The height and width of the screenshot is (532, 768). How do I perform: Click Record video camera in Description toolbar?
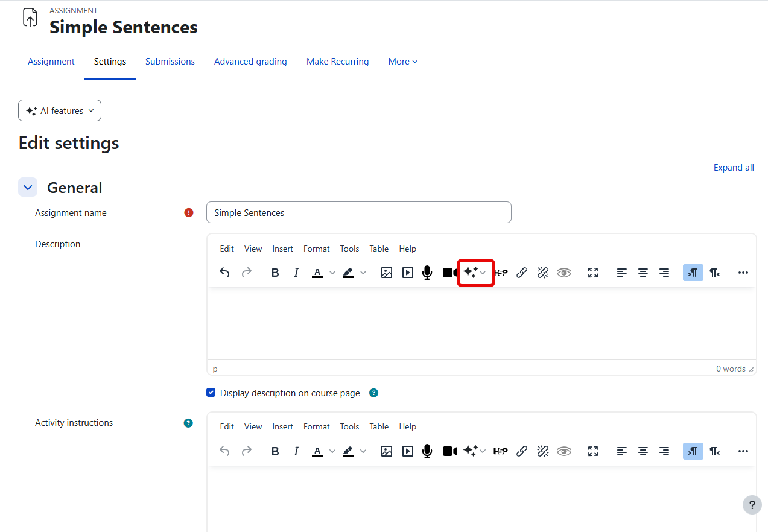coord(449,273)
